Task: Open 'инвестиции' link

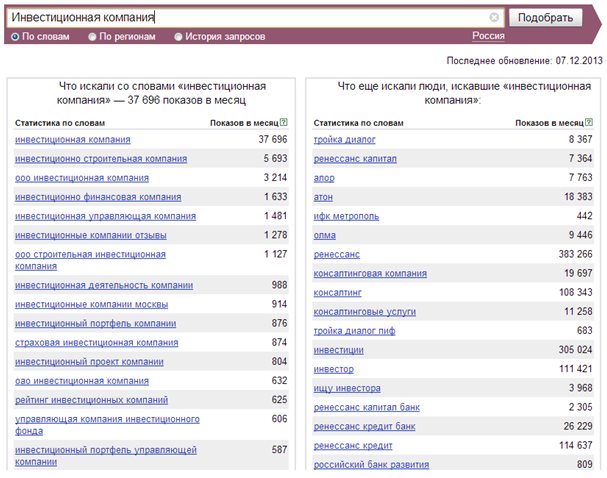Action: tap(338, 350)
